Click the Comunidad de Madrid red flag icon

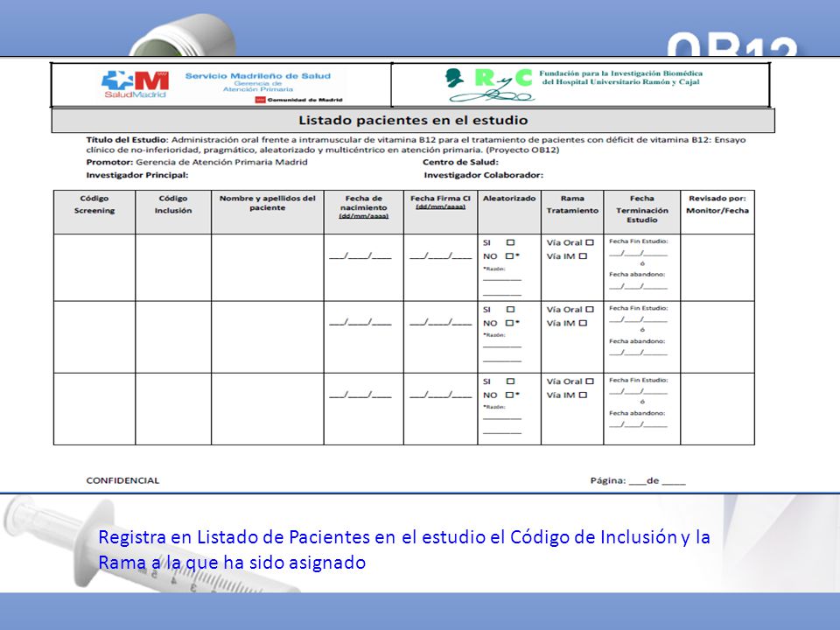(x=261, y=100)
